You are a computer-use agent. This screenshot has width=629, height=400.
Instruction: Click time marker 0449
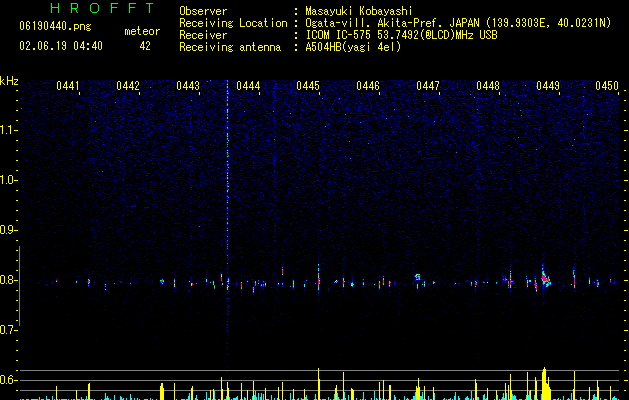click(548, 86)
